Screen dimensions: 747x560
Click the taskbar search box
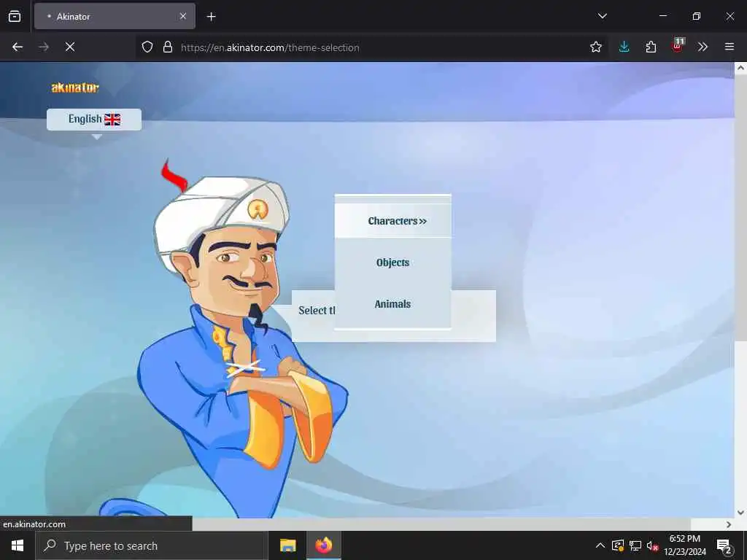click(x=152, y=545)
